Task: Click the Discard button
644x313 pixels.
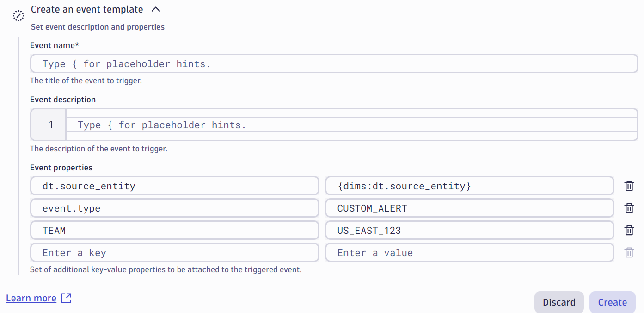Action: tap(559, 302)
